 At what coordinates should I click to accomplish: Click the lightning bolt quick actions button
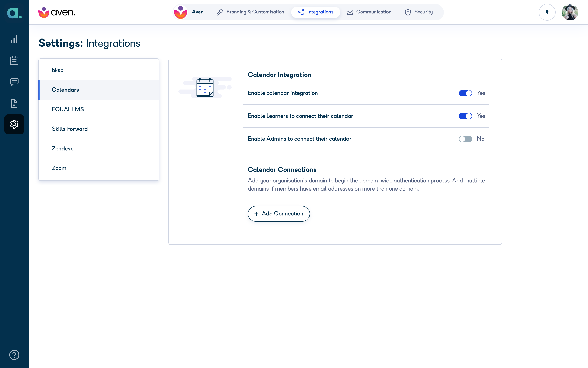coord(547,12)
